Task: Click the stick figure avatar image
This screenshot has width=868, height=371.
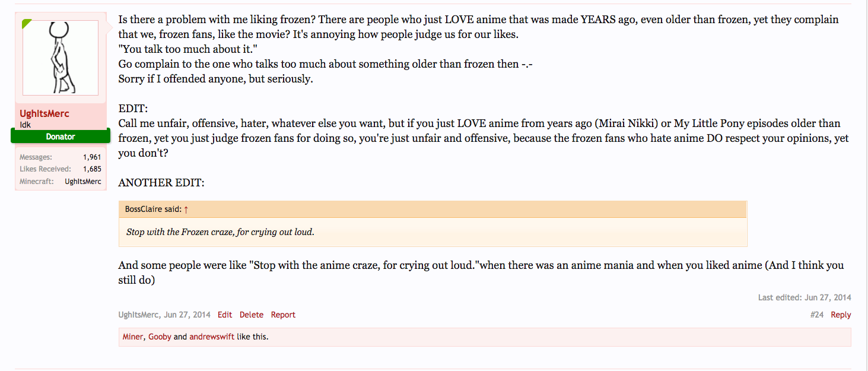Action: (x=61, y=58)
